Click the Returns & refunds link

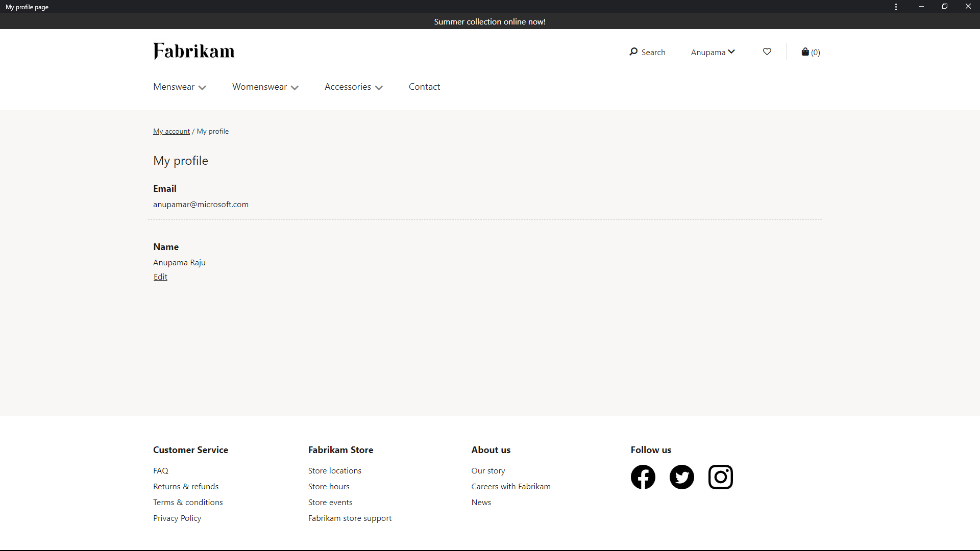point(186,486)
